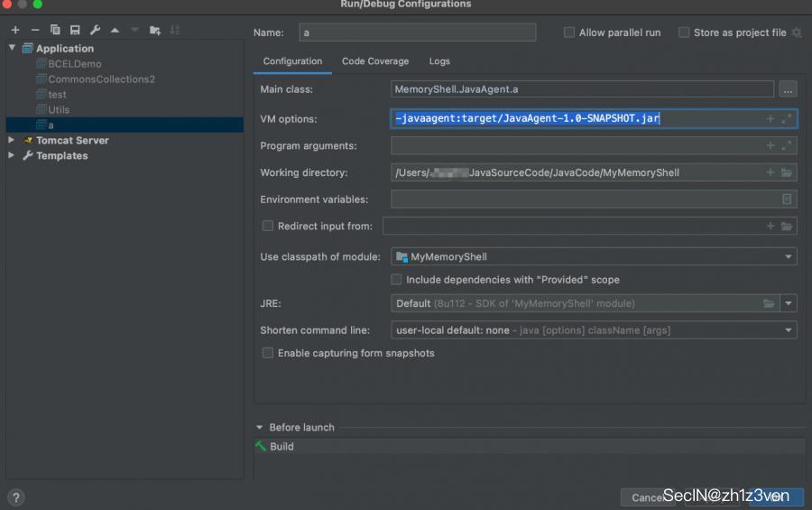Click the Add New Configuration plus icon

(15, 30)
